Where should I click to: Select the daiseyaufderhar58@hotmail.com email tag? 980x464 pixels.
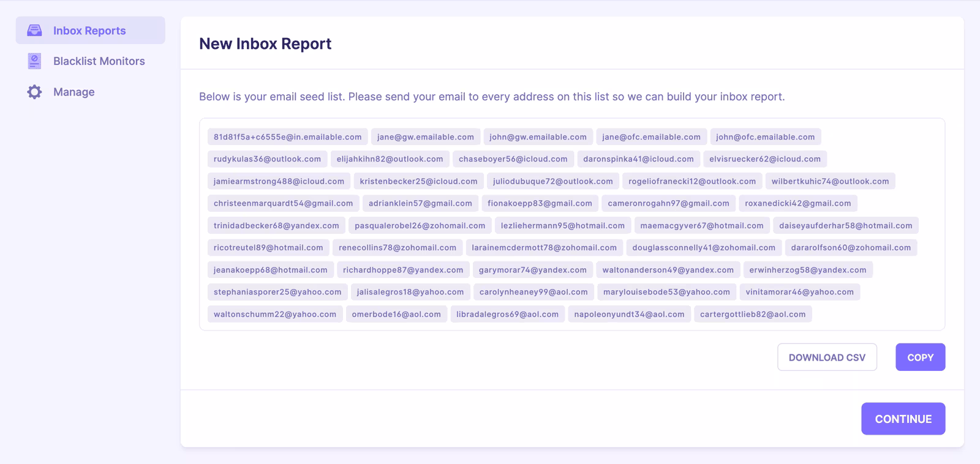[845, 226]
